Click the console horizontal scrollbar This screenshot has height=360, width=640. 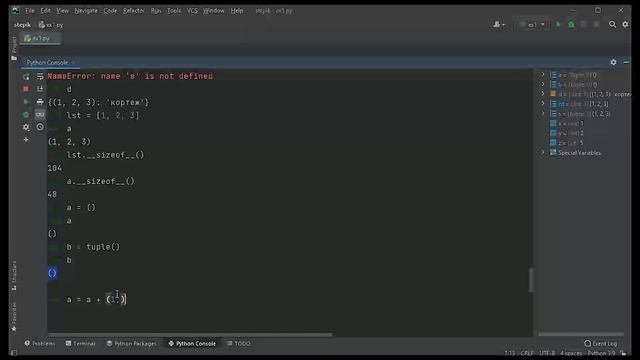tap(190, 335)
